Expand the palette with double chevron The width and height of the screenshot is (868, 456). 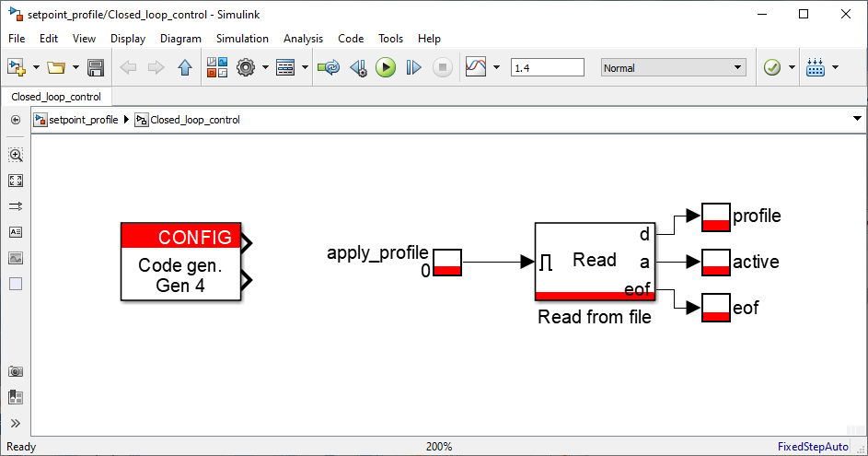click(x=16, y=424)
